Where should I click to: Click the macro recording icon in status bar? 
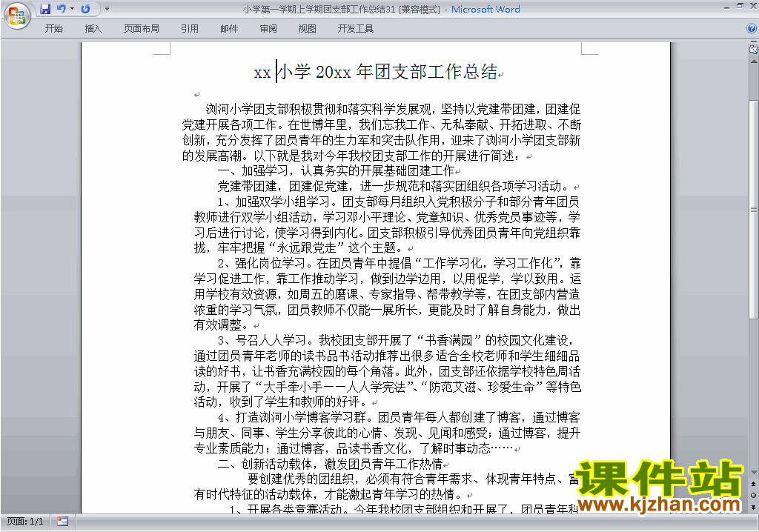62,522
